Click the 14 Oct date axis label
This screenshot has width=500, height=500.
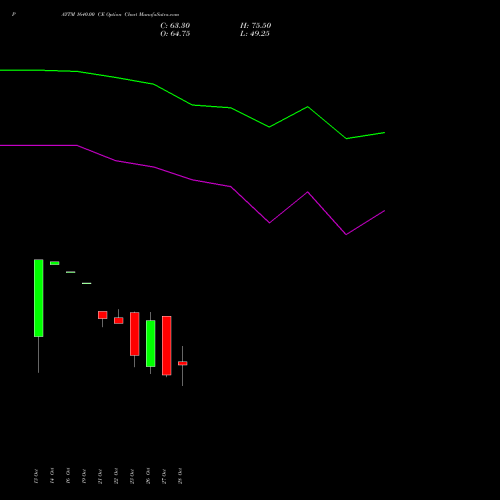pos(52,476)
